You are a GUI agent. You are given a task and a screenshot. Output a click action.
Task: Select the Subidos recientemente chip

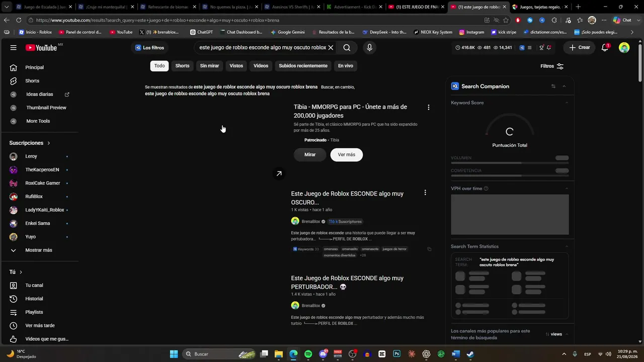pyautogui.click(x=303, y=66)
